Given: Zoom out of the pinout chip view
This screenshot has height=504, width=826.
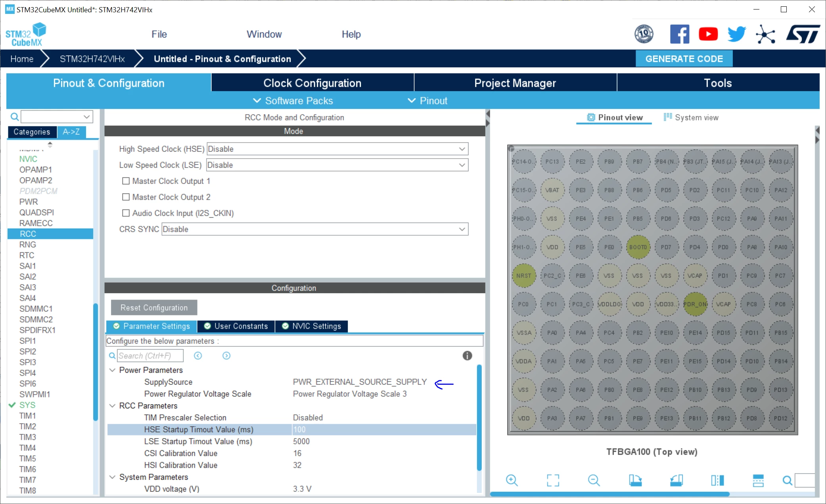Looking at the screenshot, I should click(594, 480).
